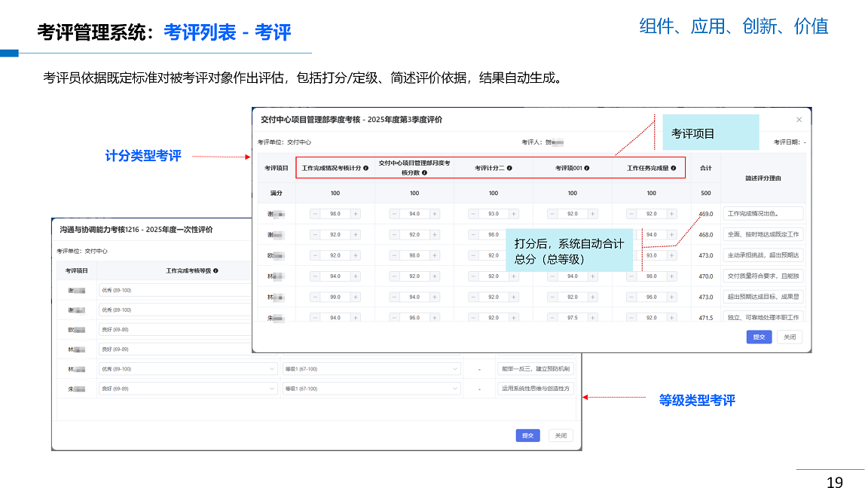Open 良好 (69-89) dropdown in the 朱 row

coord(188,389)
